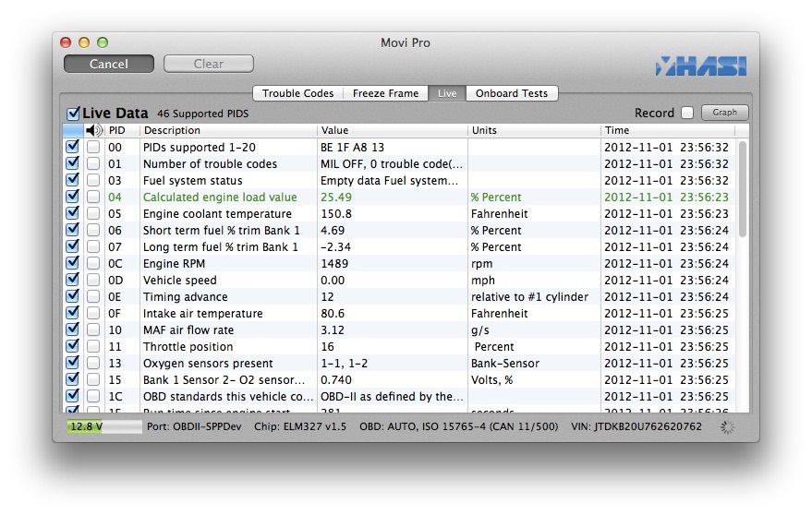Uncheck enable checkbox for Throttle position row
812x515 pixels.
point(72,346)
